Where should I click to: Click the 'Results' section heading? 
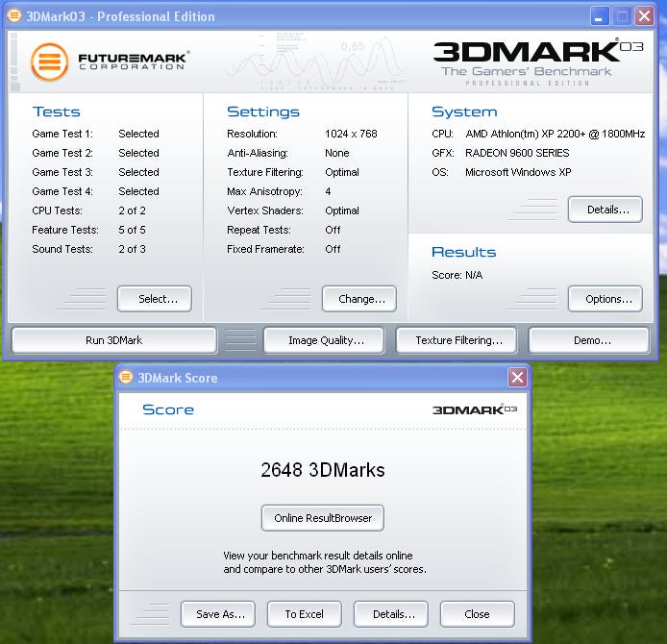tap(463, 252)
